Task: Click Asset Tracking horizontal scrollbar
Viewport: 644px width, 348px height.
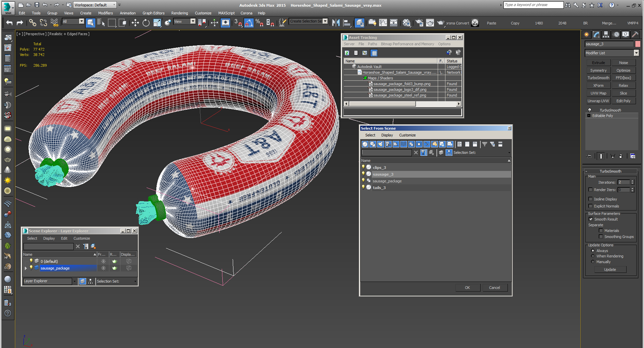Action: [x=402, y=104]
